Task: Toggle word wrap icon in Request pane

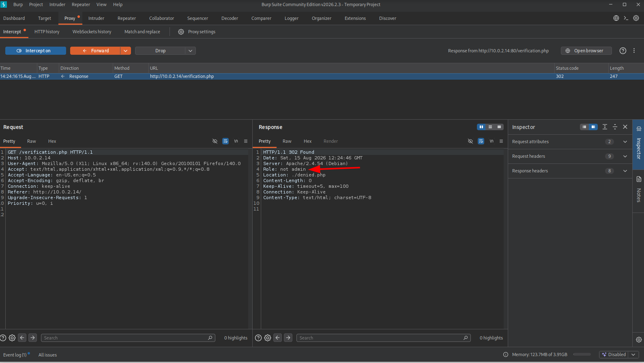Action: pyautogui.click(x=225, y=141)
